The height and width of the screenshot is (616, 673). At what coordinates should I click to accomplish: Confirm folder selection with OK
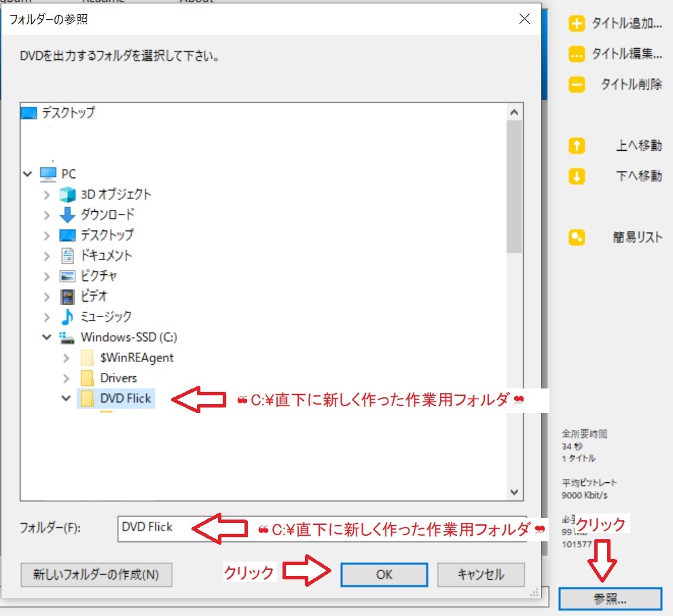[383, 575]
